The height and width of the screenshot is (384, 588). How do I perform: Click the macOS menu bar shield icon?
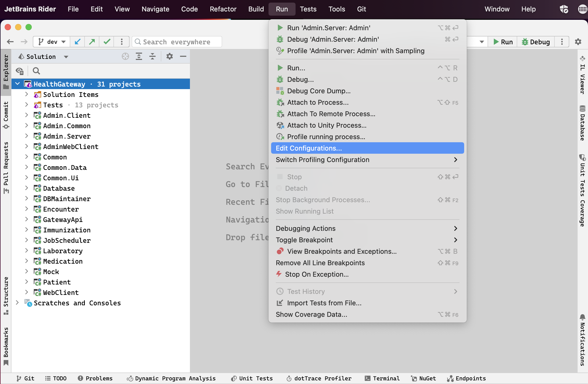(x=564, y=9)
